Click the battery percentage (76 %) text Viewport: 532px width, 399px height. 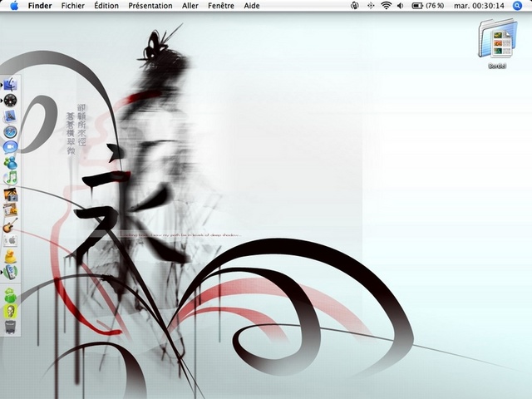(x=435, y=6)
